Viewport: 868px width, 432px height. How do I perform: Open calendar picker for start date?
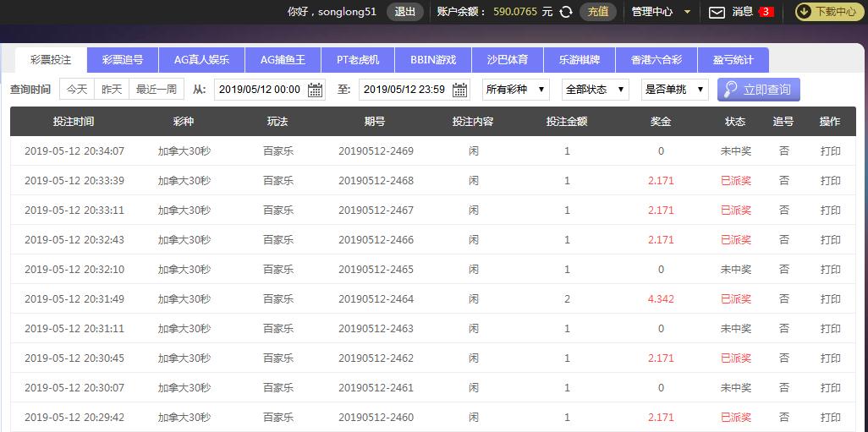[315, 90]
